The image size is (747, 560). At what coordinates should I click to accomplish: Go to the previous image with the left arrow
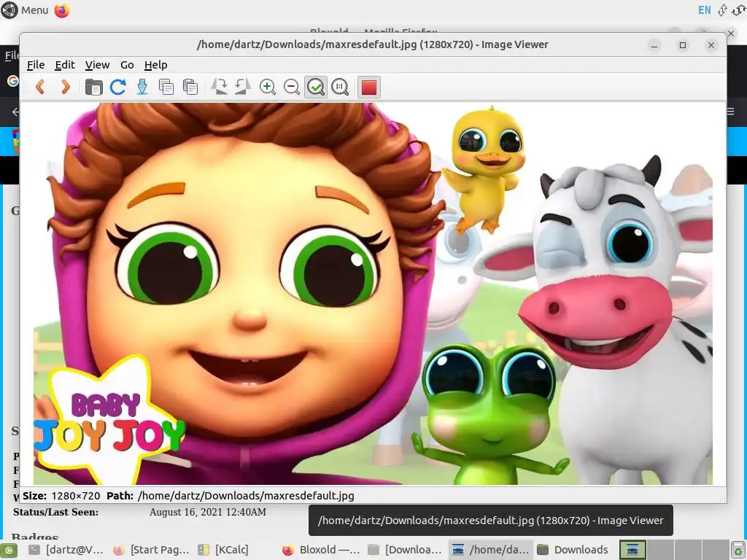pos(41,87)
